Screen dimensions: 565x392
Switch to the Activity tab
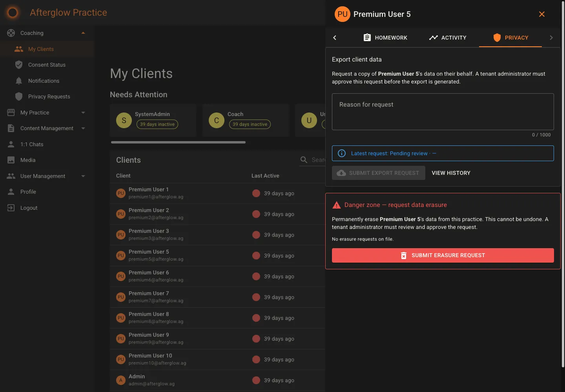(x=448, y=38)
